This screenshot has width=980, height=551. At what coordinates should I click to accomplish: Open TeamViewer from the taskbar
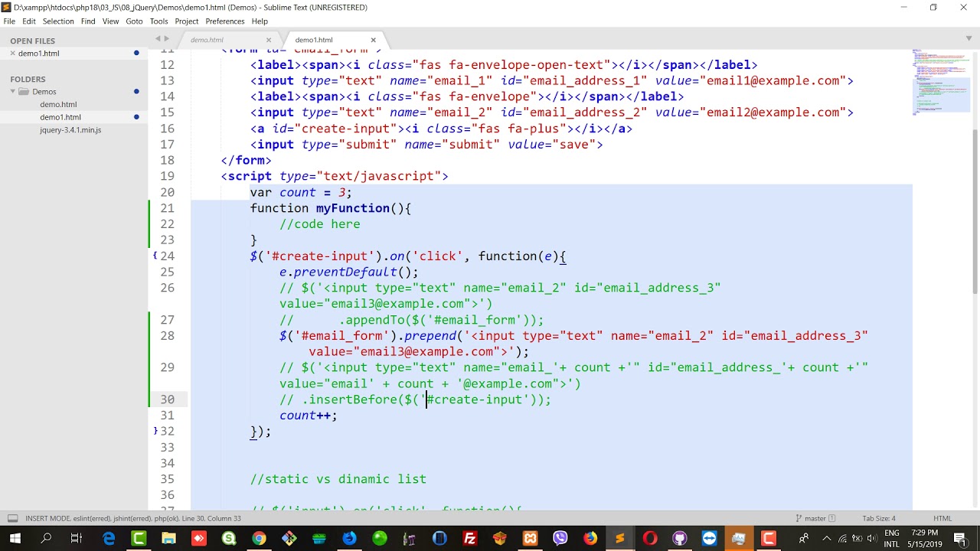(710, 539)
